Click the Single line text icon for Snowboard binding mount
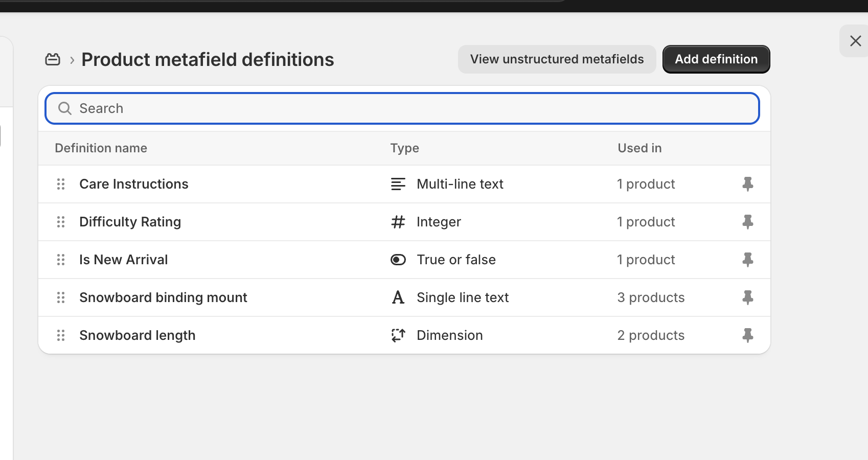 (x=398, y=297)
